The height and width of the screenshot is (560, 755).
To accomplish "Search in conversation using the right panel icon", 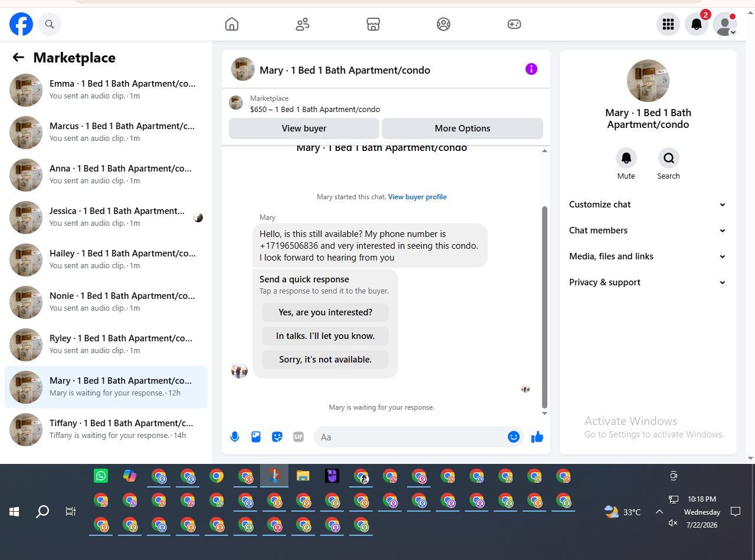I will click(x=669, y=158).
